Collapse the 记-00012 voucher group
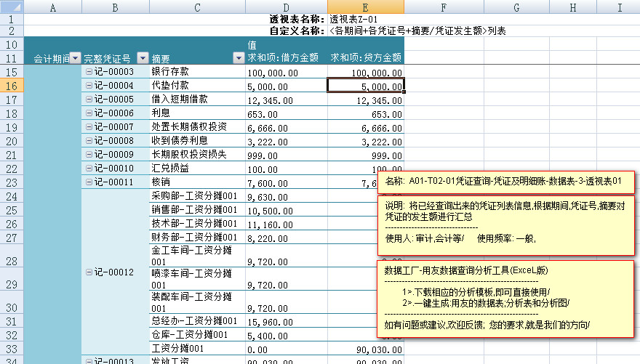 pyautogui.click(x=89, y=272)
